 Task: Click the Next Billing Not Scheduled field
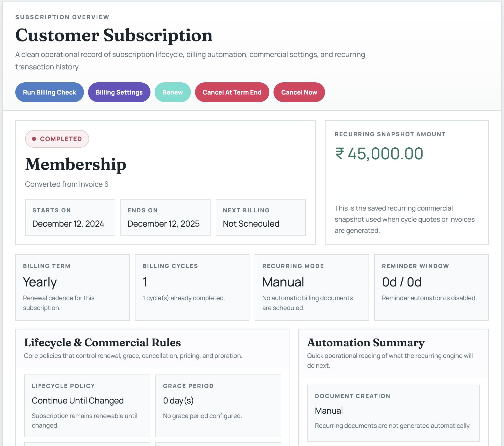260,218
